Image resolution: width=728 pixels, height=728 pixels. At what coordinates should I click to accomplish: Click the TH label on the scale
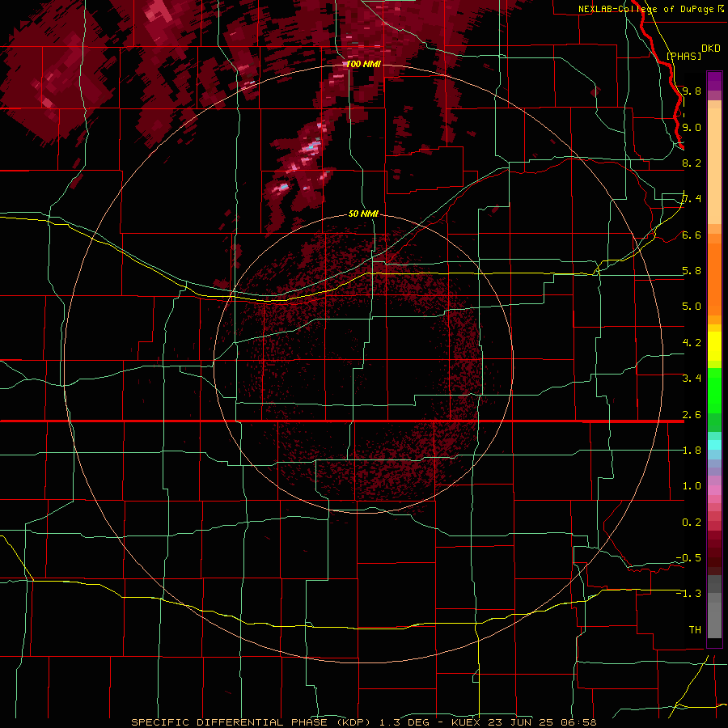tap(695, 630)
